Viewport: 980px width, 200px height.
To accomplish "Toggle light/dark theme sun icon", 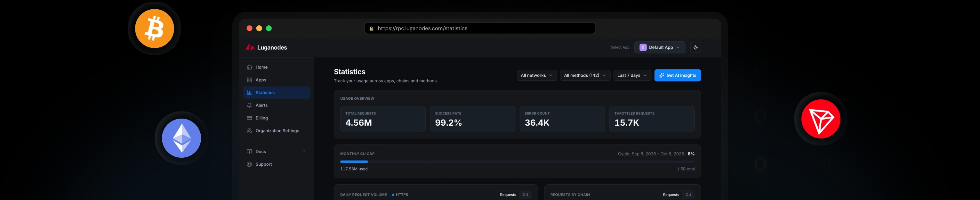I will point(695,47).
